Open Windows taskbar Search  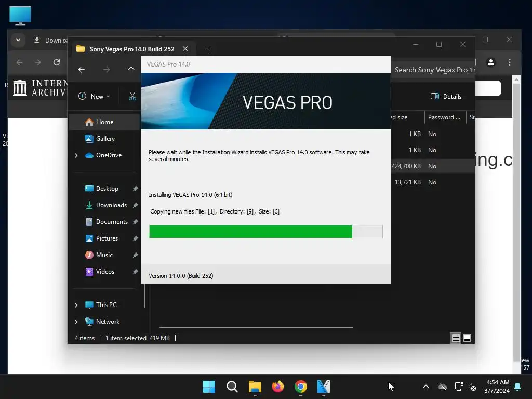[x=232, y=387]
